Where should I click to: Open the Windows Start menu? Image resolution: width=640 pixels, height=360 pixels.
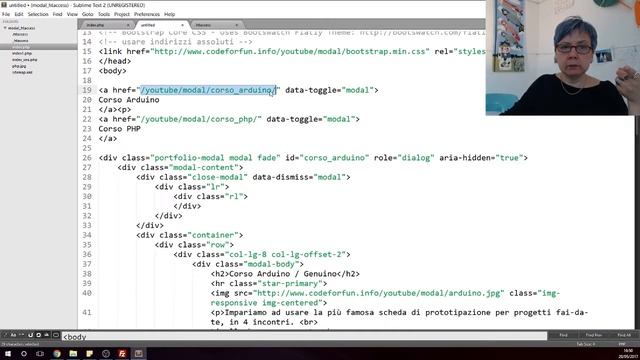(8, 353)
